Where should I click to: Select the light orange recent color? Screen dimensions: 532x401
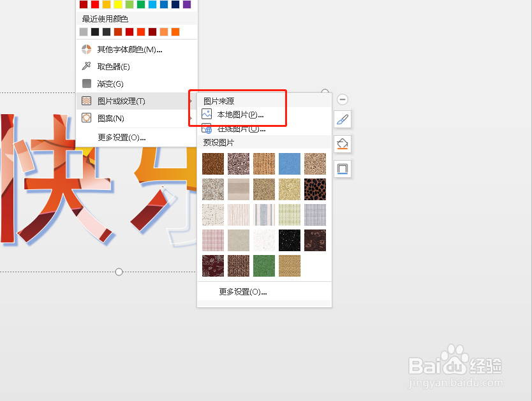click(163, 32)
